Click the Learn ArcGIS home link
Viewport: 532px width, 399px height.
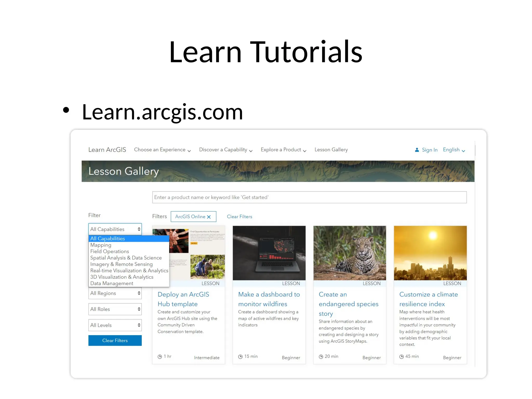[x=107, y=150]
